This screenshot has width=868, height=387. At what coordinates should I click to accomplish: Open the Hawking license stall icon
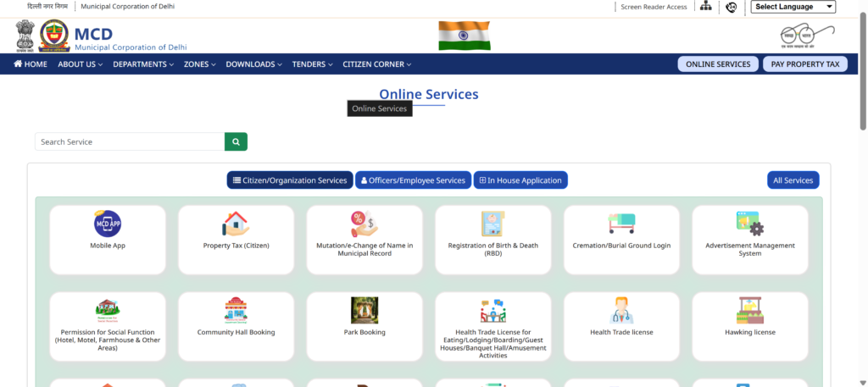point(750,311)
